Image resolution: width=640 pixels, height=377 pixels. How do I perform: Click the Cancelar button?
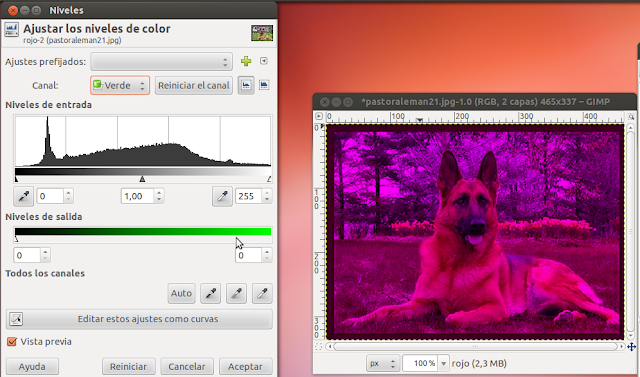[187, 366]
